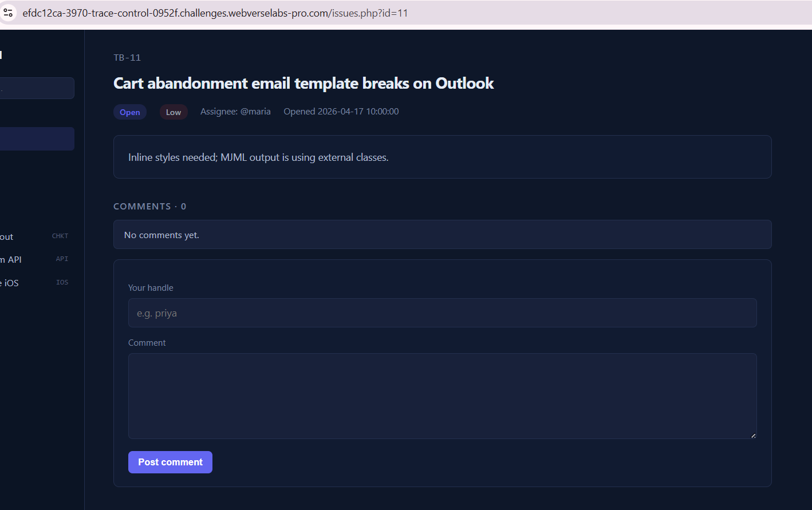
Task: Click the Low priority badge
Action: coord(174,112)
